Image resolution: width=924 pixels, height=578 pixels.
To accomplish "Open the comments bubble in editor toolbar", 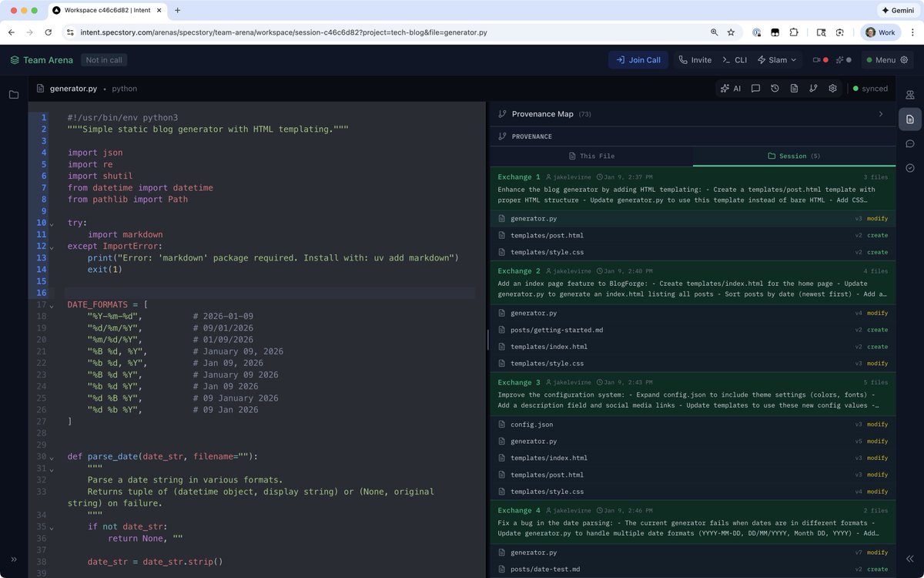I will point(756,89).
